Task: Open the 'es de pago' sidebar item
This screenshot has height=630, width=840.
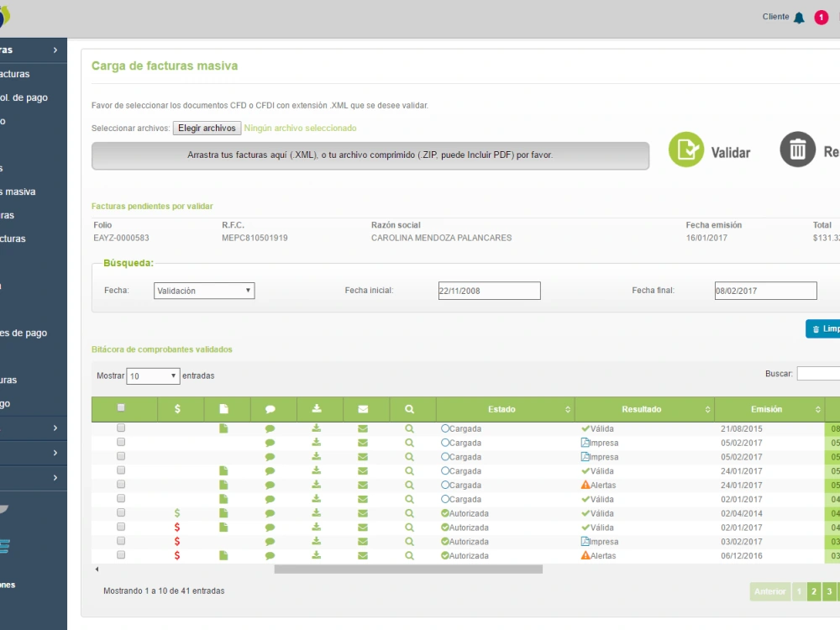Action: click(x=24, y=333)
